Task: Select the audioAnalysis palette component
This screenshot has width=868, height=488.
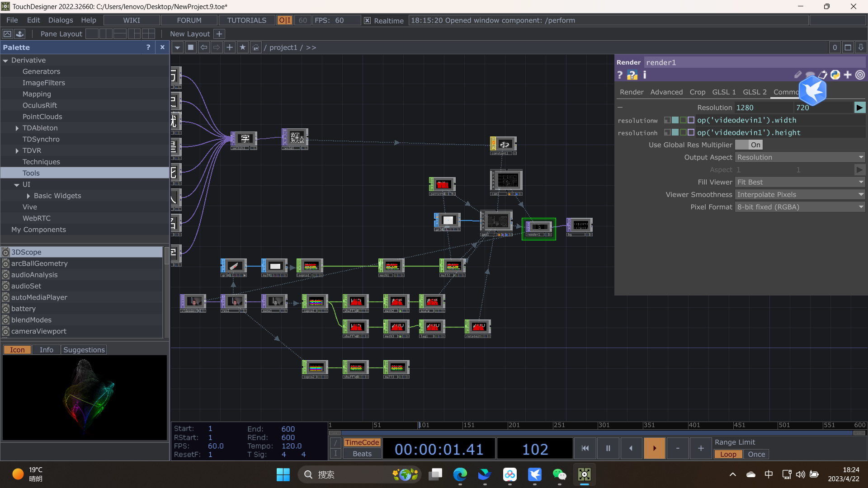Action: tap(34, 275)
